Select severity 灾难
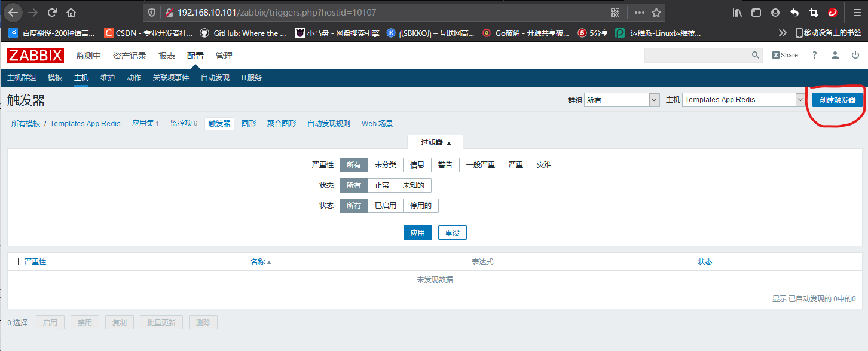 click(544, 165)
